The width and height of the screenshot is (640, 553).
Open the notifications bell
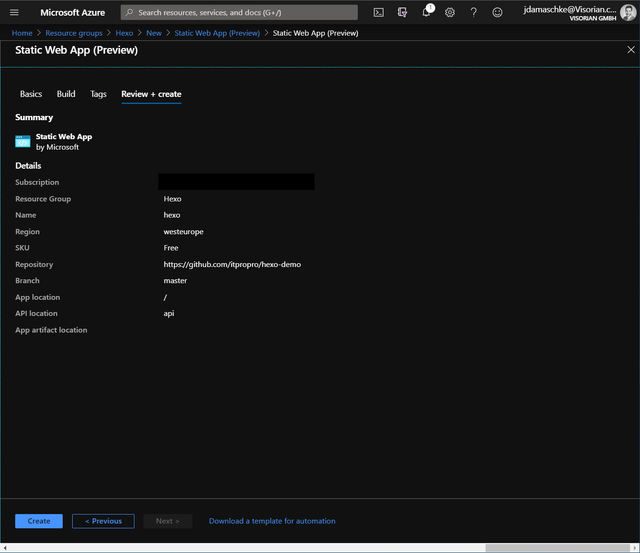coord(427,12)
